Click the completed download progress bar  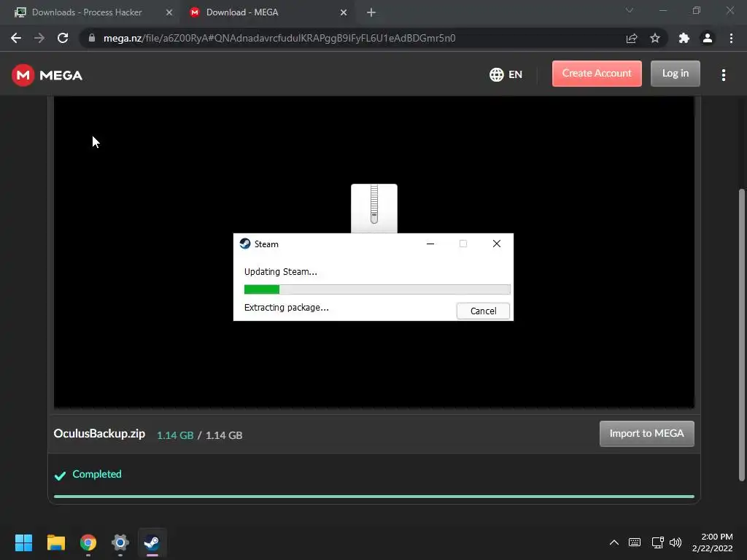[x=374, y=496]
